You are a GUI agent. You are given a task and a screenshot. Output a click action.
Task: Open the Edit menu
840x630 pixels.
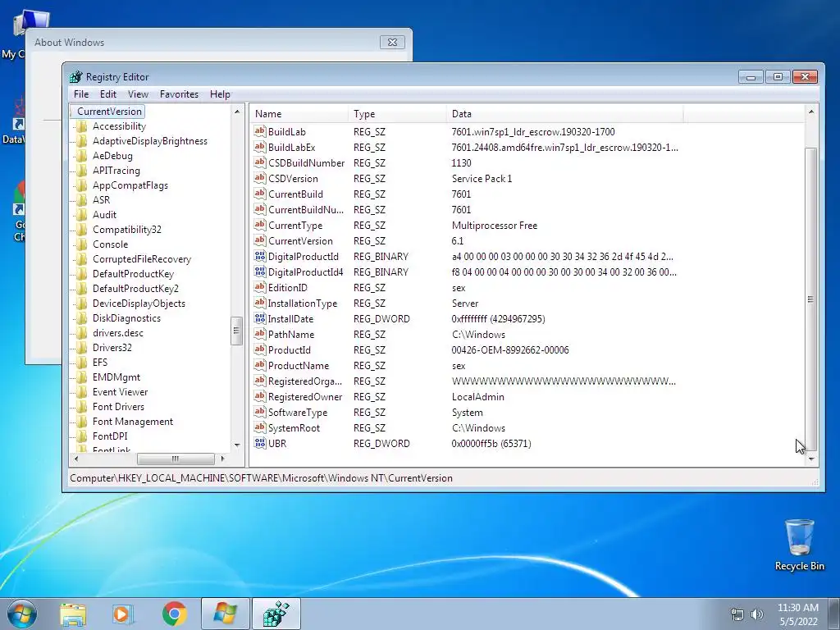click(x=108, y=94)
